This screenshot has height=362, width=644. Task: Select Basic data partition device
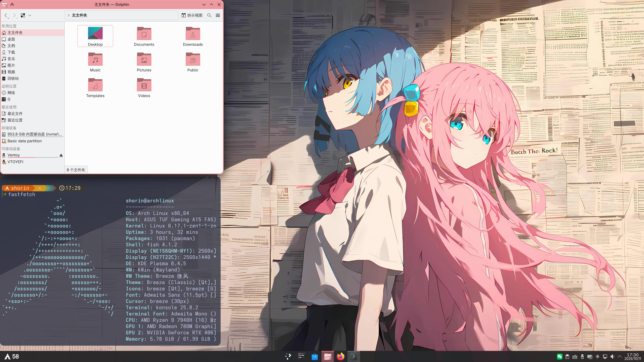tap(33, 141)
